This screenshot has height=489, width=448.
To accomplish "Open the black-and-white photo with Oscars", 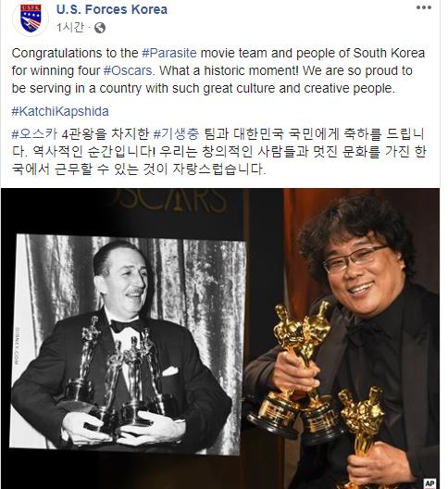I will click(128, 345).
